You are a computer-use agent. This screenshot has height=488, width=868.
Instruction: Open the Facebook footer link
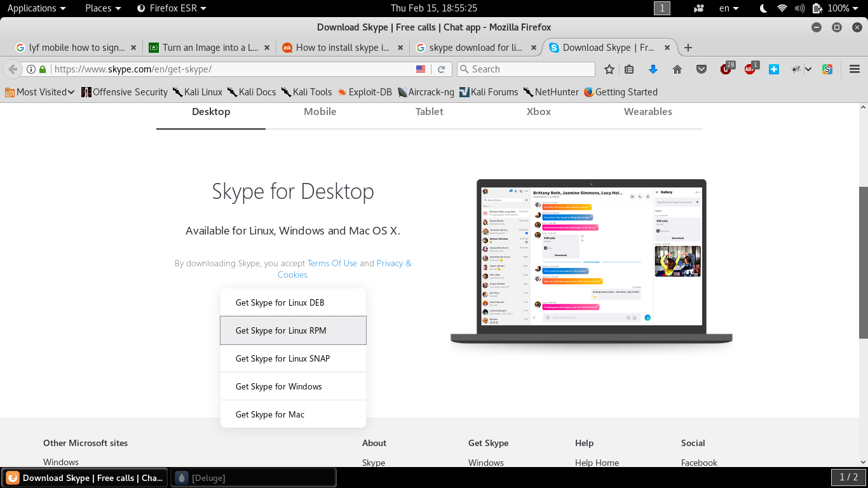pyautogui.click(x=699, y=463)
